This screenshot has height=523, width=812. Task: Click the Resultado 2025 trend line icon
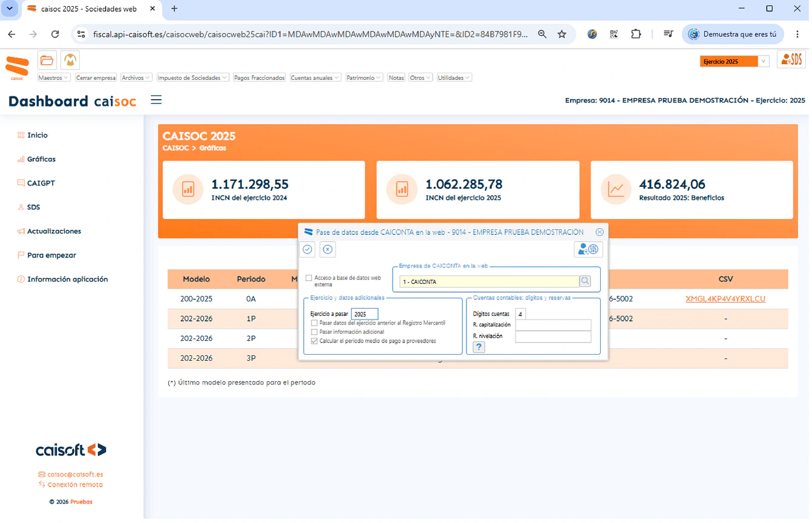pos(616,189)
